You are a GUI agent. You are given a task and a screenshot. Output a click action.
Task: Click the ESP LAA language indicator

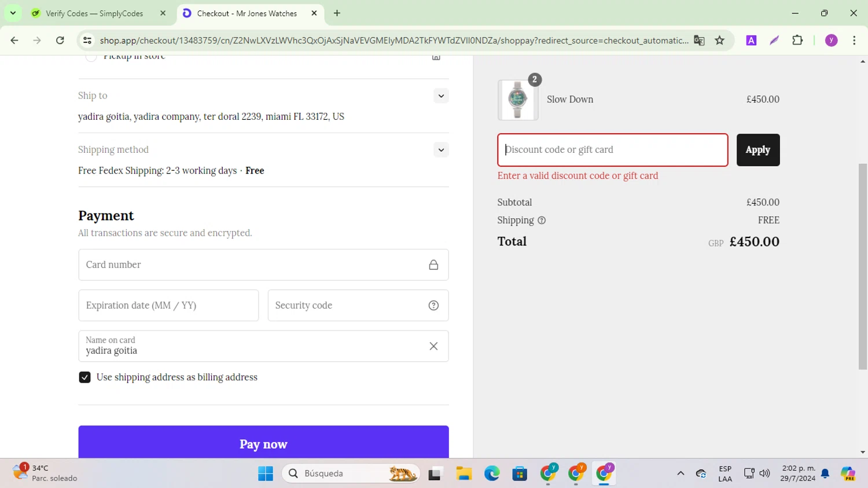(725, 474)
